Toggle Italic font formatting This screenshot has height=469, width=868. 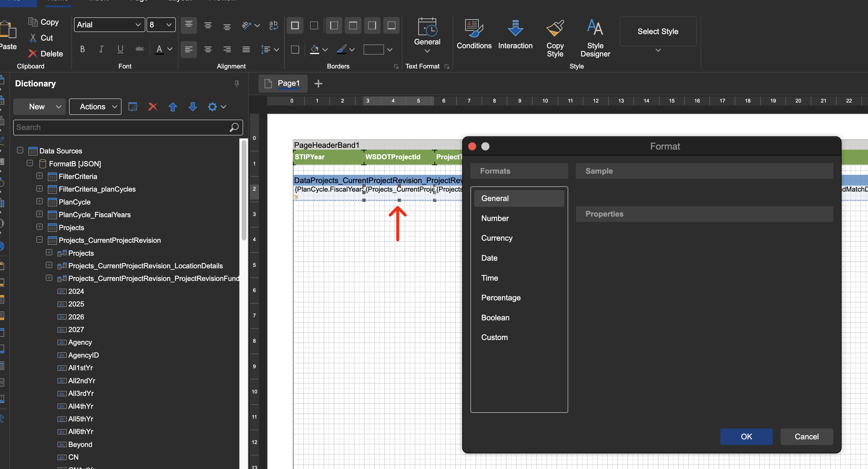click(x=101, y=49)
